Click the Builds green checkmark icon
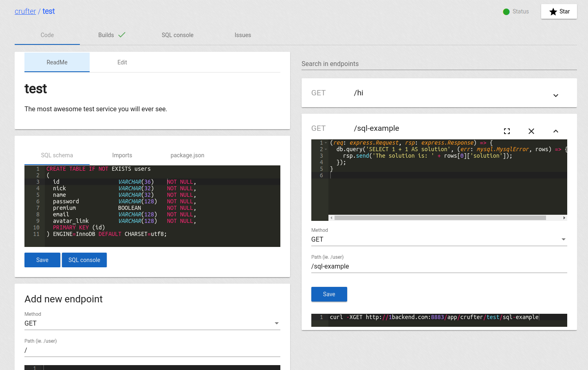This screenshot has width=588, height=370. (122, 35)
